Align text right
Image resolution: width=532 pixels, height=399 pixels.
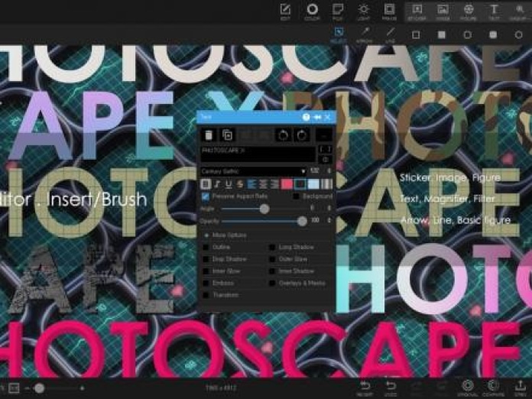click(x=275, y=184)
